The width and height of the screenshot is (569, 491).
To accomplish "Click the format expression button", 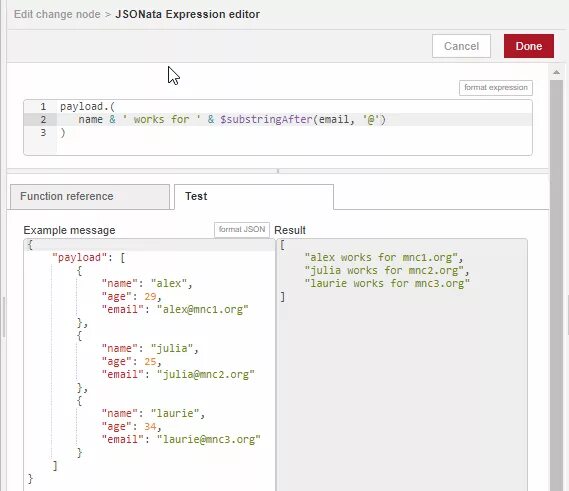I will pyautogui.click(x=496, y=88).
